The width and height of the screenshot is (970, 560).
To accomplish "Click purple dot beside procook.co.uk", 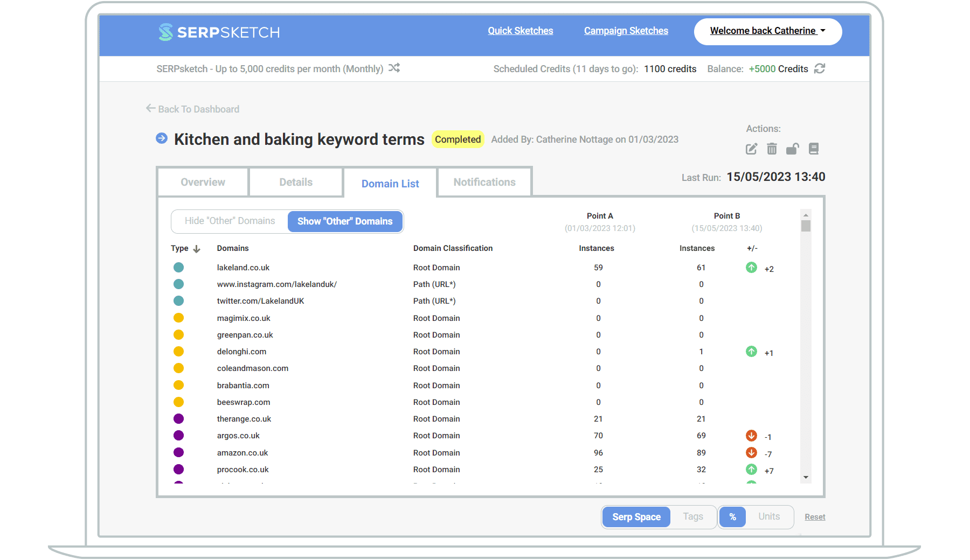I will pyautogui.click(x=178, y=470).
